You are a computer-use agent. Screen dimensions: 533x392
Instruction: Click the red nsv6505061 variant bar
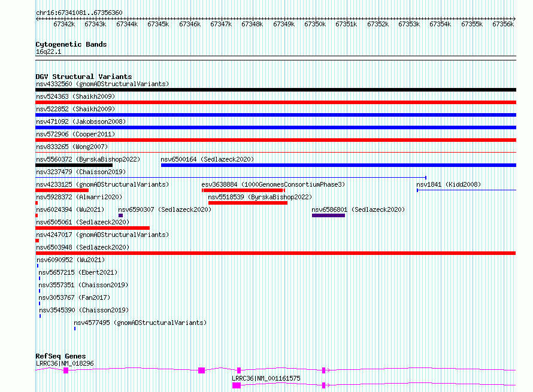click(x=92, y=228)
